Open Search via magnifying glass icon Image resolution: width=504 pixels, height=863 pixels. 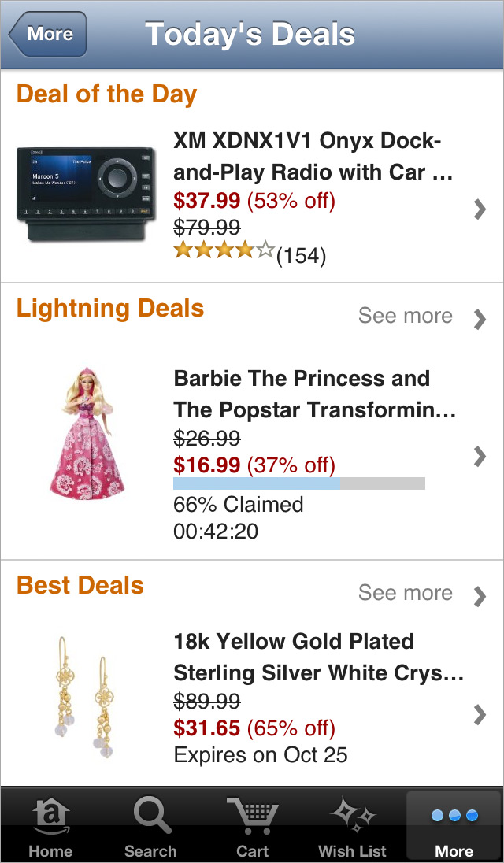click(x=150, y=817)
